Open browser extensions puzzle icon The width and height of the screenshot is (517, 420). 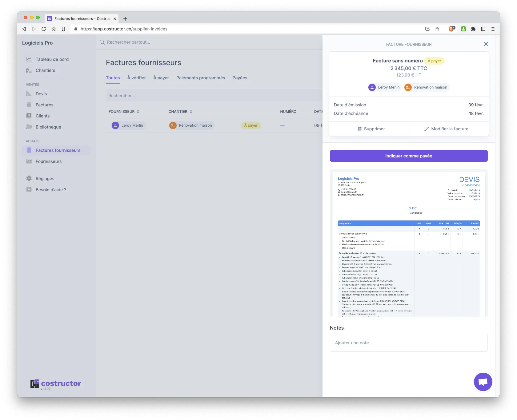pyautogui.click(x=473, y=29)
